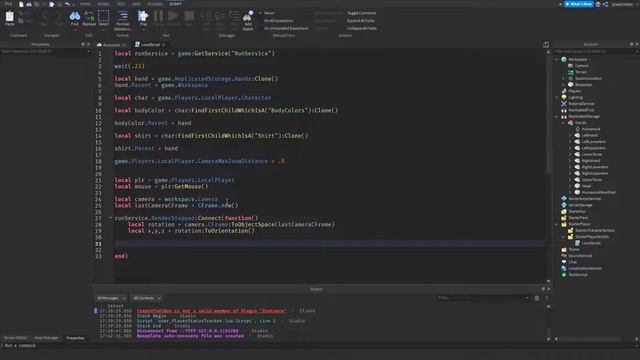
Task: Select the LocalScript item in Explorer
Action: [588, 243]
